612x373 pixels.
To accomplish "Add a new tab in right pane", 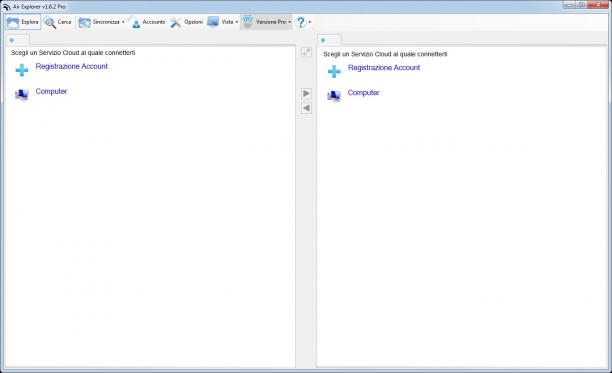I will click(x=323, y=40).
